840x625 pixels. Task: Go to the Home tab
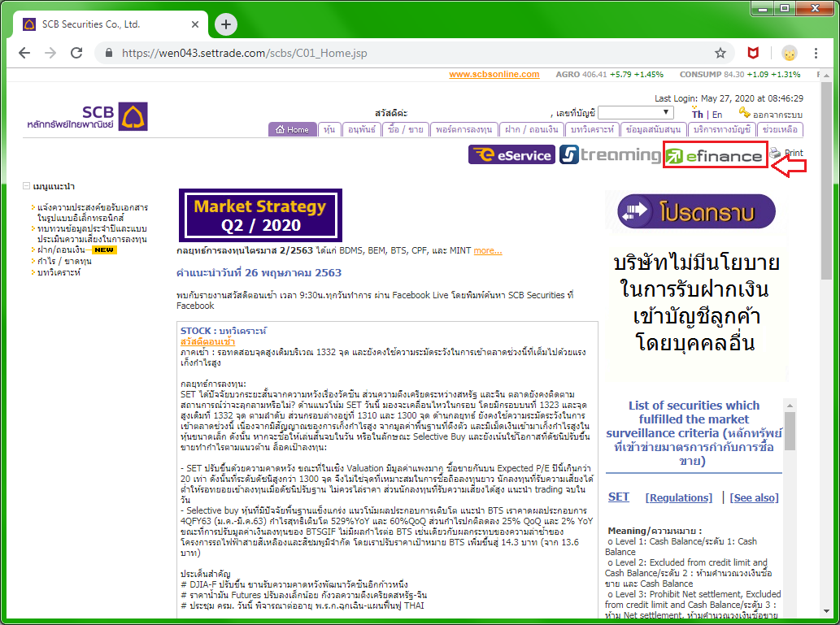coord(293,129)
